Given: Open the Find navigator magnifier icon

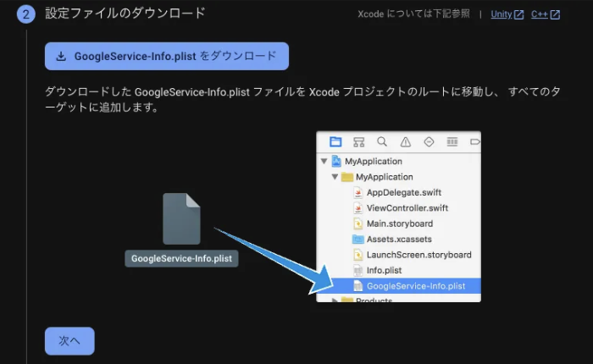Looking at the screenshot, I should tap(382, 141).
